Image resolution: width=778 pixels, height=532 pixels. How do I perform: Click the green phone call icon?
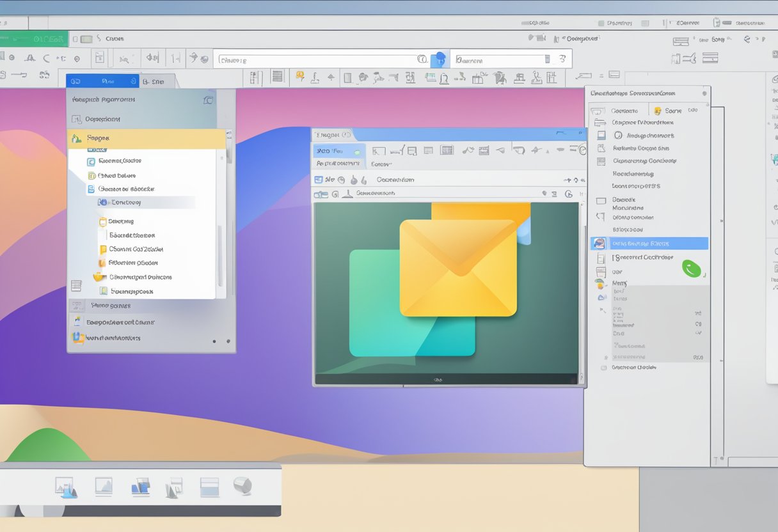pos(691,268)
